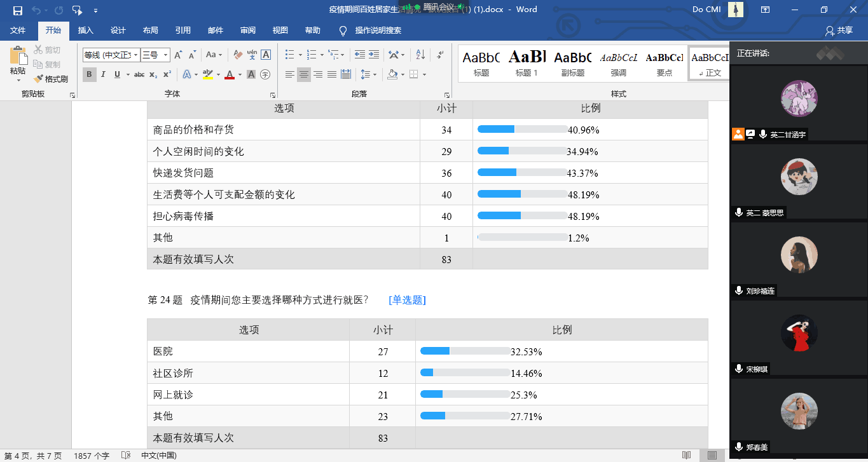Switch to Print Layout view in the status bar
868x462 pixels.
[x=712, y=456]
